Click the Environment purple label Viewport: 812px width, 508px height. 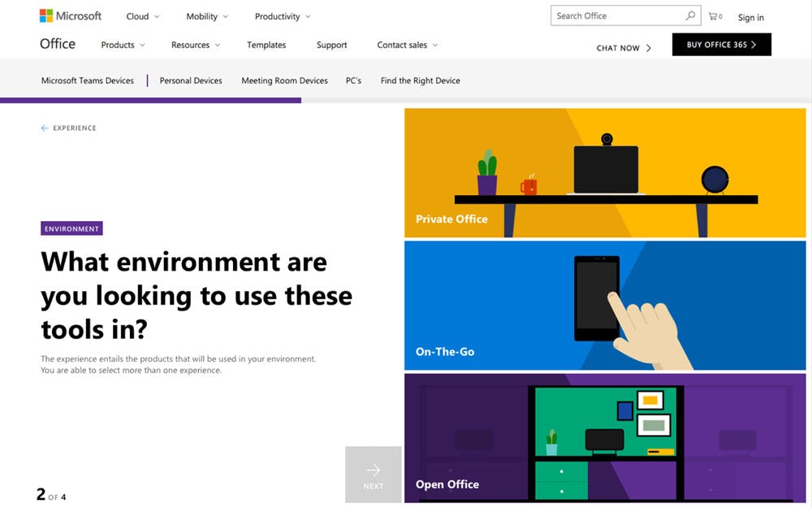coord(71,228)
